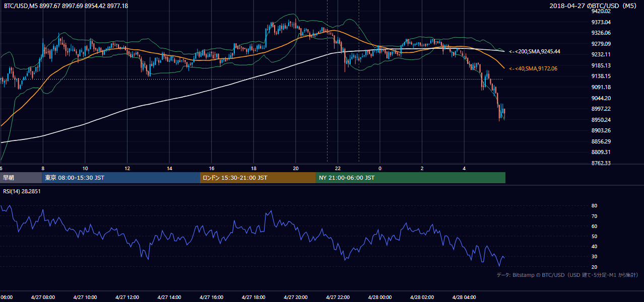This screenshot has width=644, height=302.
Task: Click price axis value 9185.13
Action: coord(601,65)
